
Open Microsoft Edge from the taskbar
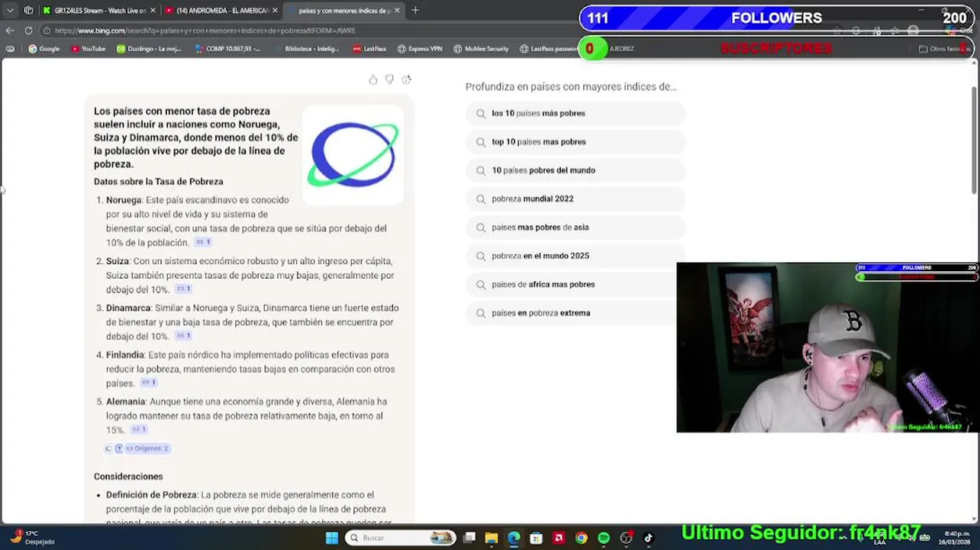514,538
